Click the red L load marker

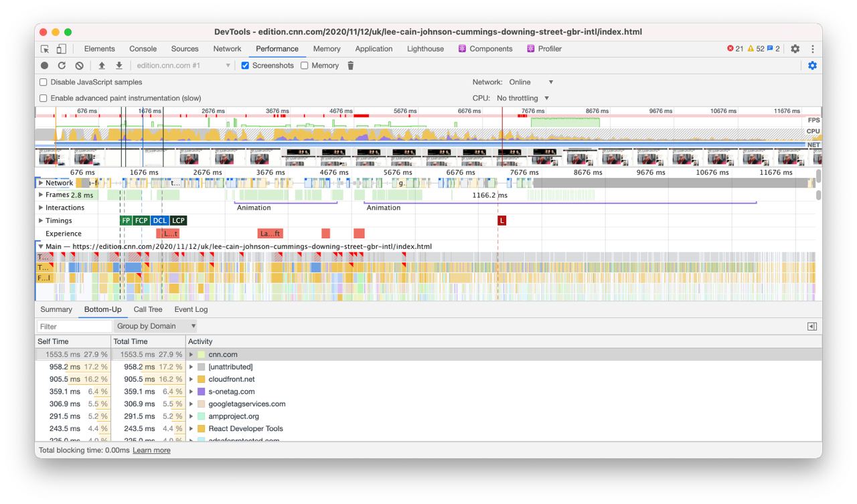pos(501,220)
